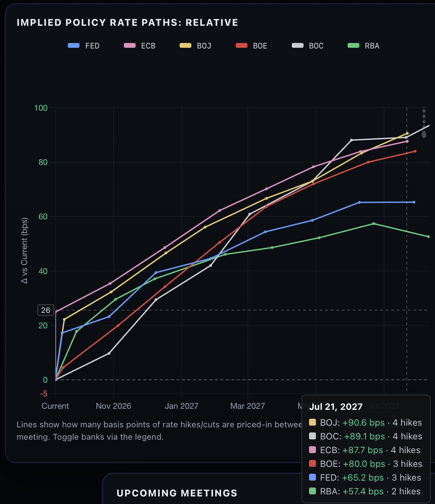The image size is (435, 504).
Task: Toggle the FED series in legend
Action: coord(84,46)
